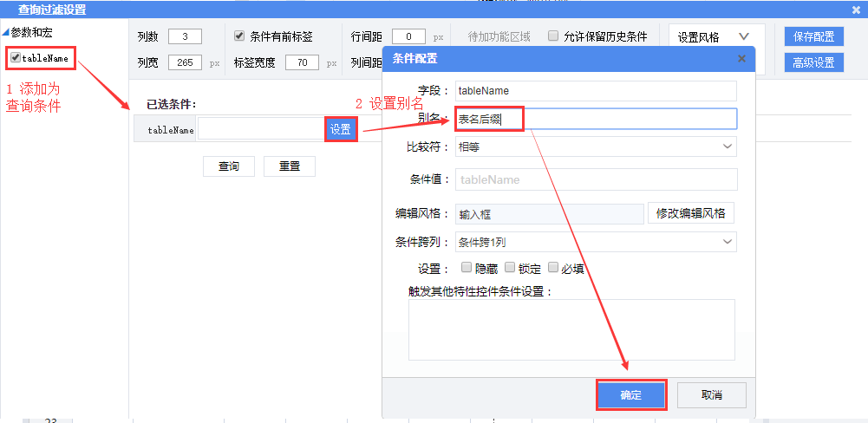This screenshot has height=423, width=868.
Task: Expand the 条件跨列 dropdown
Action: tap(595, 241)
